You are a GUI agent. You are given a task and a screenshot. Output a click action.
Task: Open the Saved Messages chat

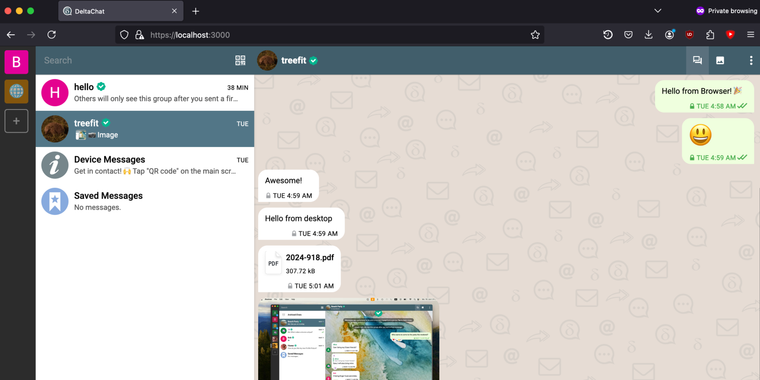(x=145, y=201)
